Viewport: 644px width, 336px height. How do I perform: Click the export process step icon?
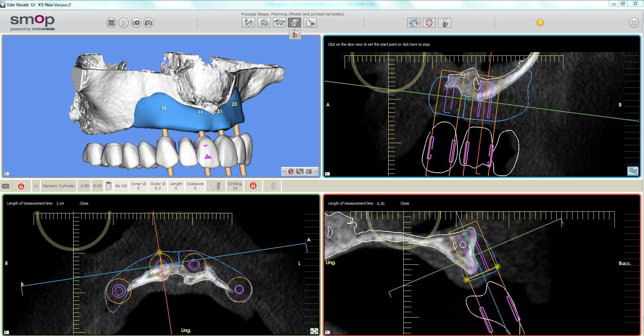click(310, 23)
